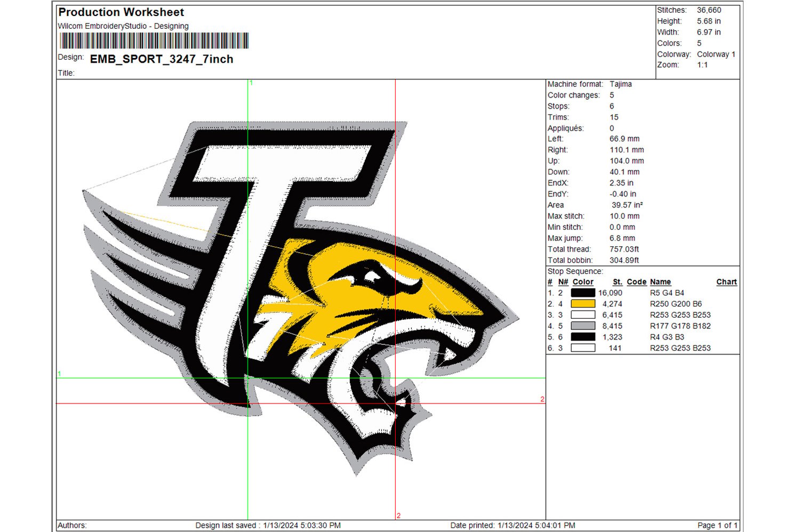The image size is (800, 532).
Task: Select the total bobbin value 304.89ft
Action: coord(624,260)
